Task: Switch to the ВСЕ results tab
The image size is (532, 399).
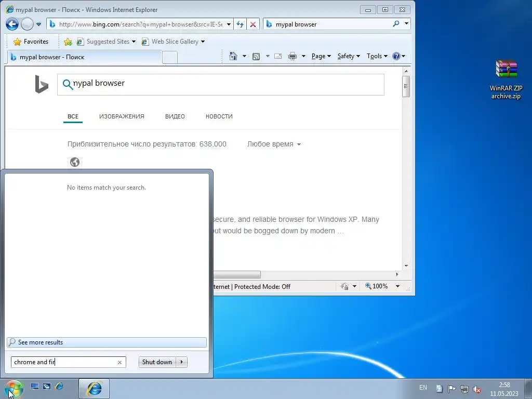Action: click(73, 116)
